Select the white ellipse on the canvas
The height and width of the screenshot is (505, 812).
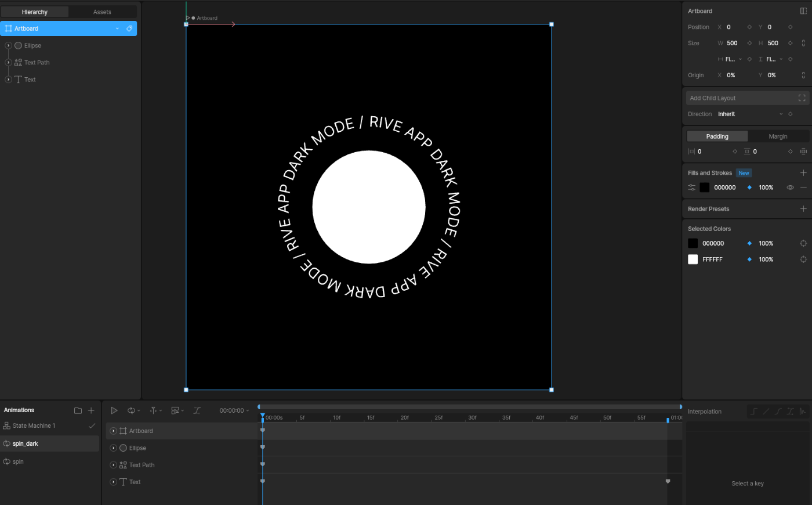[369, 207]
